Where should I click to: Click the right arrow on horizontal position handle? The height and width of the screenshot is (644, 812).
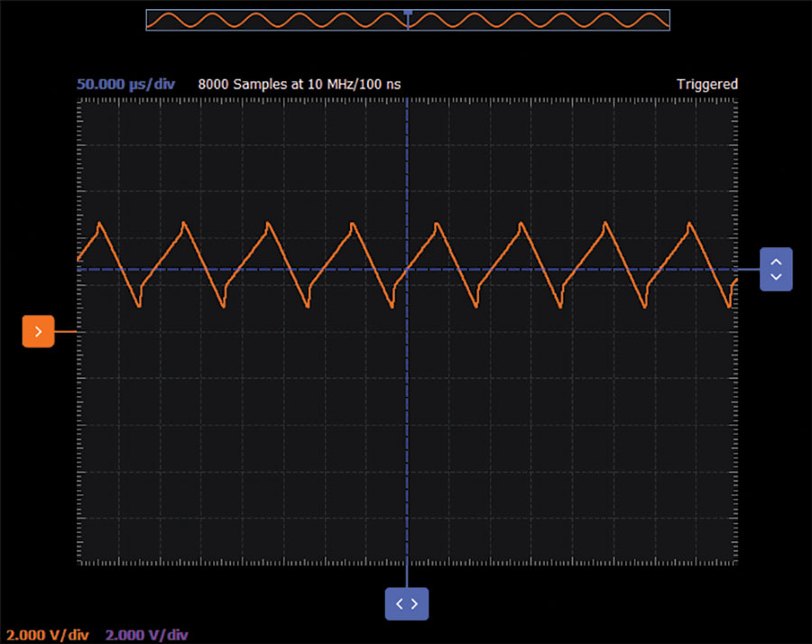point(415,603)
